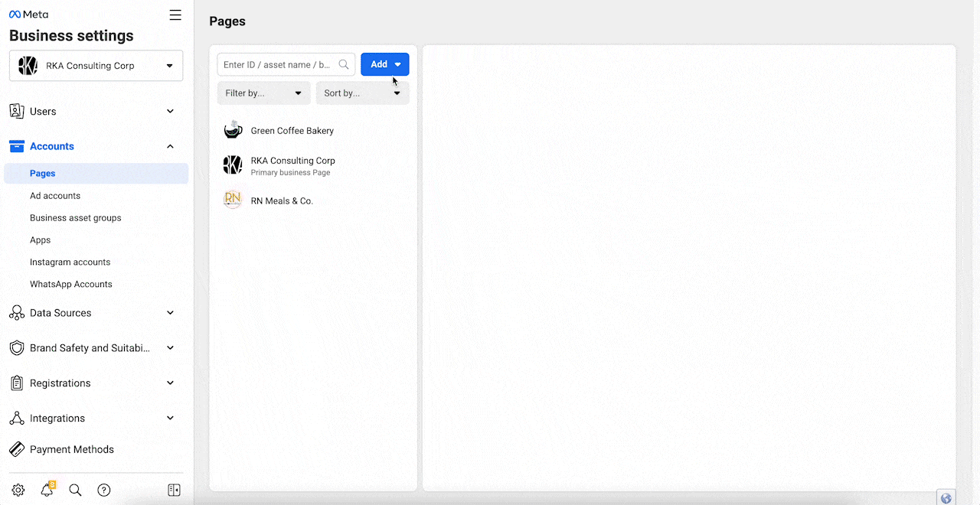The height and width of the screenshot is (505, 980).
Task: Select Green Coffee Bakery page name
Action: tap(292, 131)
